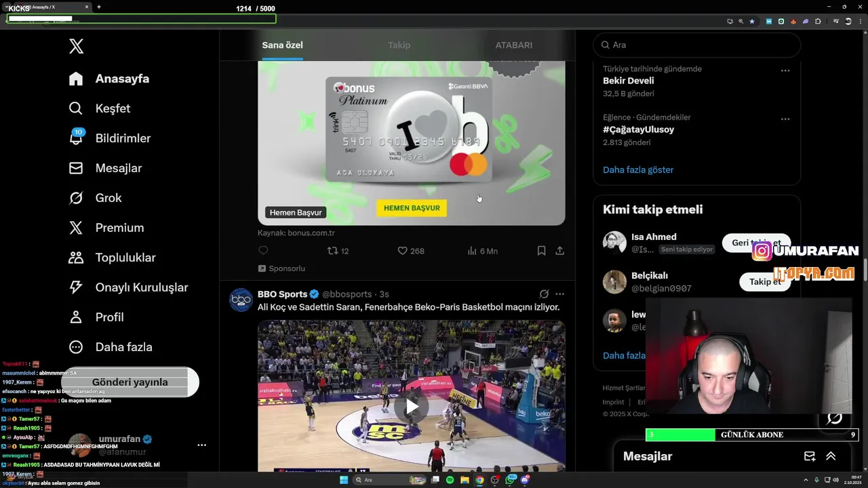Open Topluluklar communities
This screenshot has width=868, height=488.
pyautogui.click(x=112, y=258)
